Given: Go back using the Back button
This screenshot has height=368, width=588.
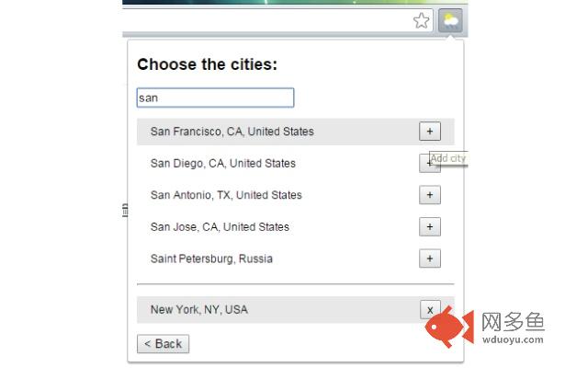Looking at the screenshot, I should [164, 344].
